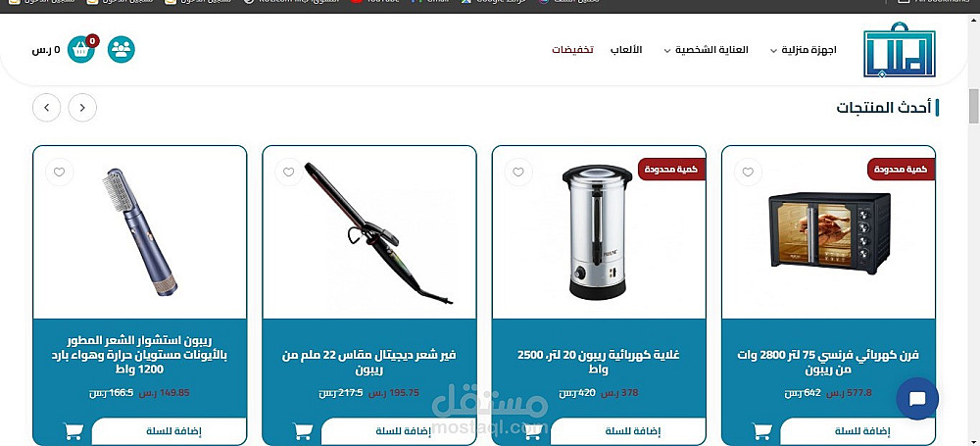Image resolution: width=980 pixels, height=446 pixels.
Task: Expand the اجهزة منزلية dropdown menu
Action: [x=804, y=49]
